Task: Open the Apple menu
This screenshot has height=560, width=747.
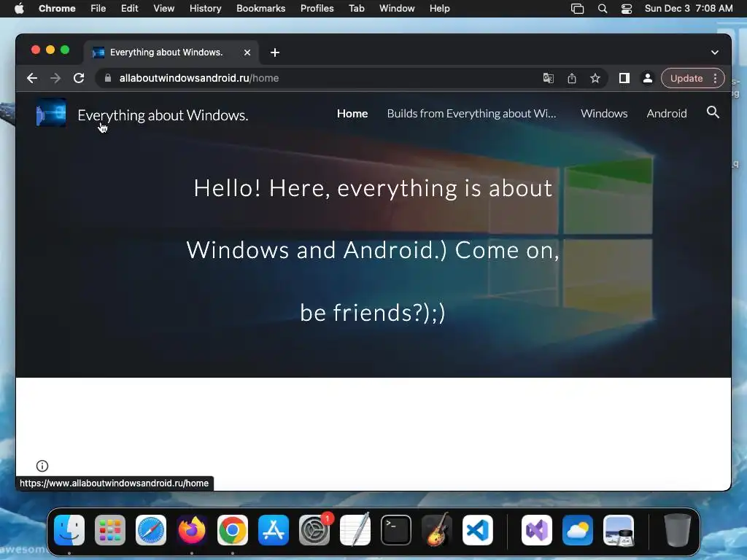Action: [x=19, y=9]
